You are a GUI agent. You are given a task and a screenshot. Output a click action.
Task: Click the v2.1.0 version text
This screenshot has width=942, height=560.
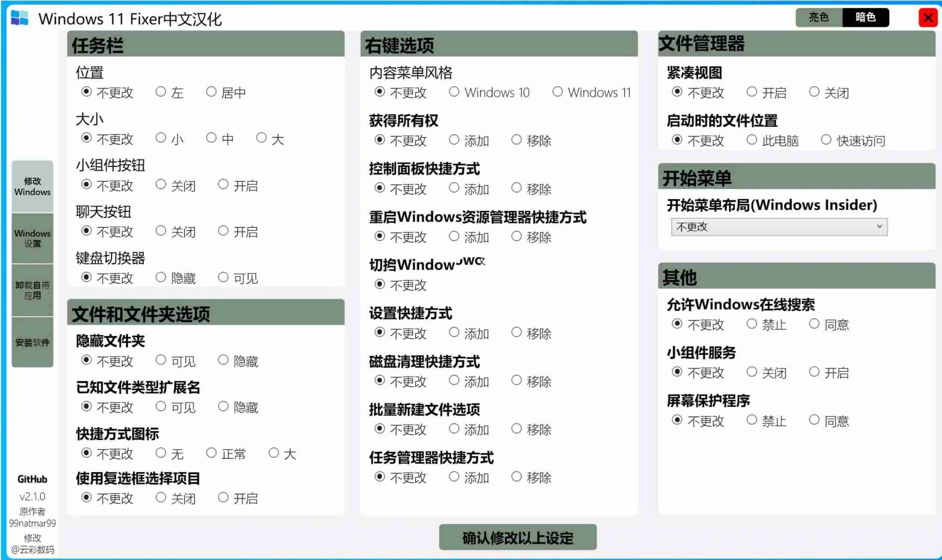tap(32, 497)
